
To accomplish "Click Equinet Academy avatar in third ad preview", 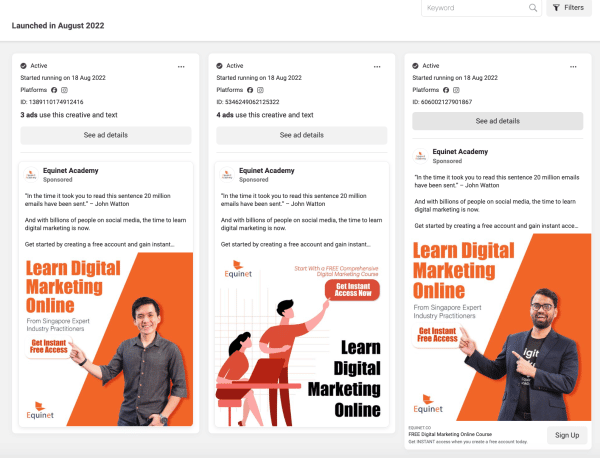I will (x=421, y=156).
